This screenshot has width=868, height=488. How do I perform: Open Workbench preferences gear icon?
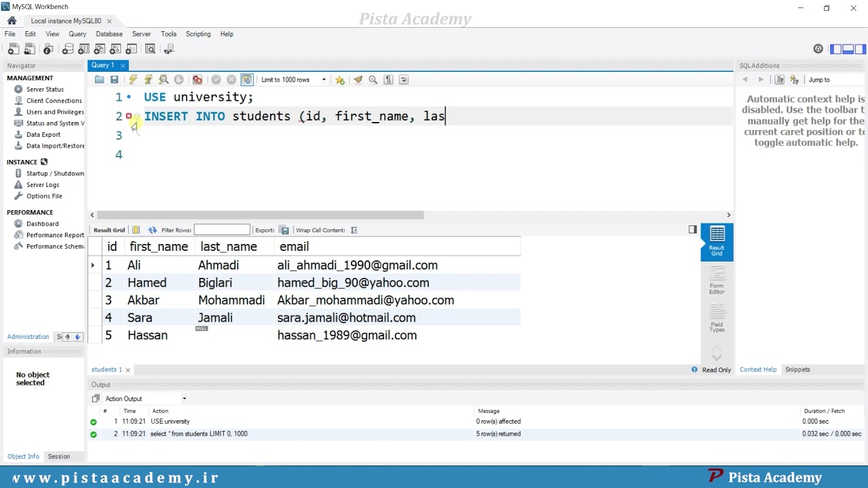(x=818, y=49)
